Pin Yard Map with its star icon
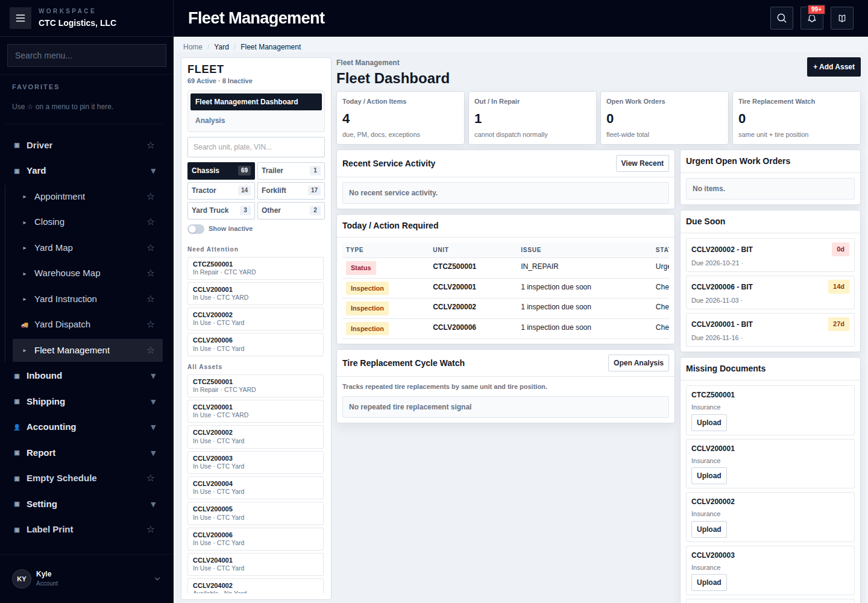 tap(151, 248)
